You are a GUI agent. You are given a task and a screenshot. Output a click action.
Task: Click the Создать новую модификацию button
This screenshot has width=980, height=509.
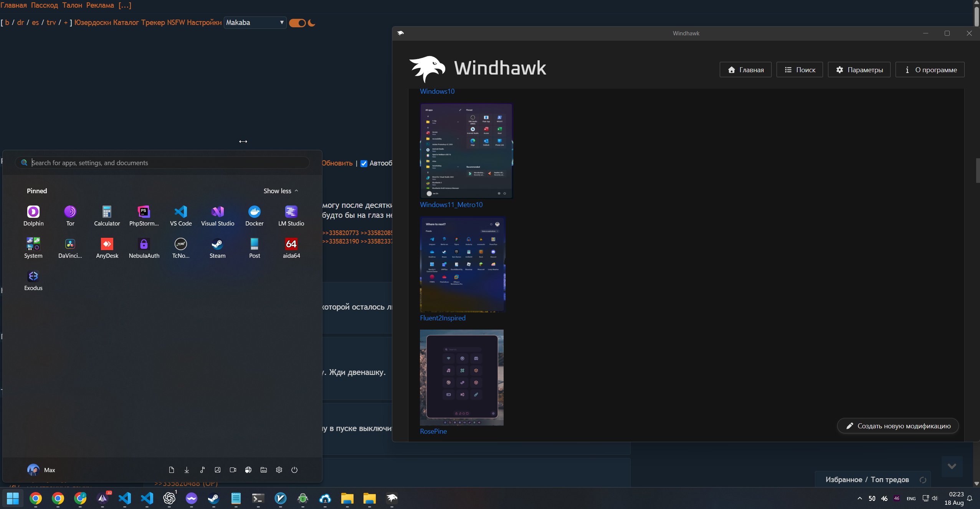898,426
